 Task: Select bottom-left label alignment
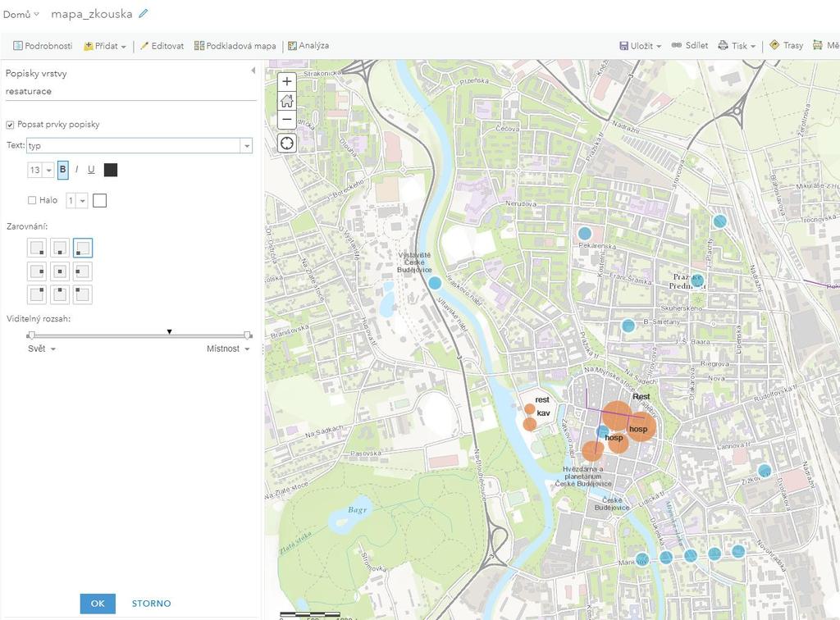tap(37, 294)
